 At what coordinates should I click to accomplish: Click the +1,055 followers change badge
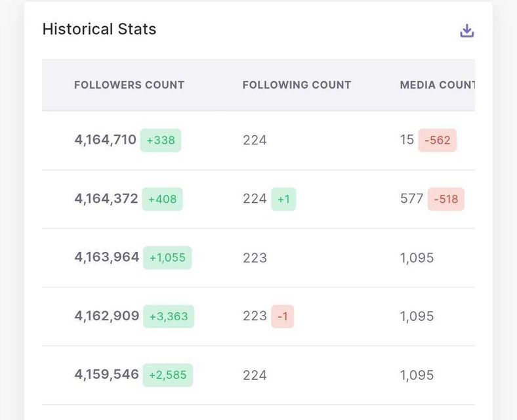click(167, 258)
